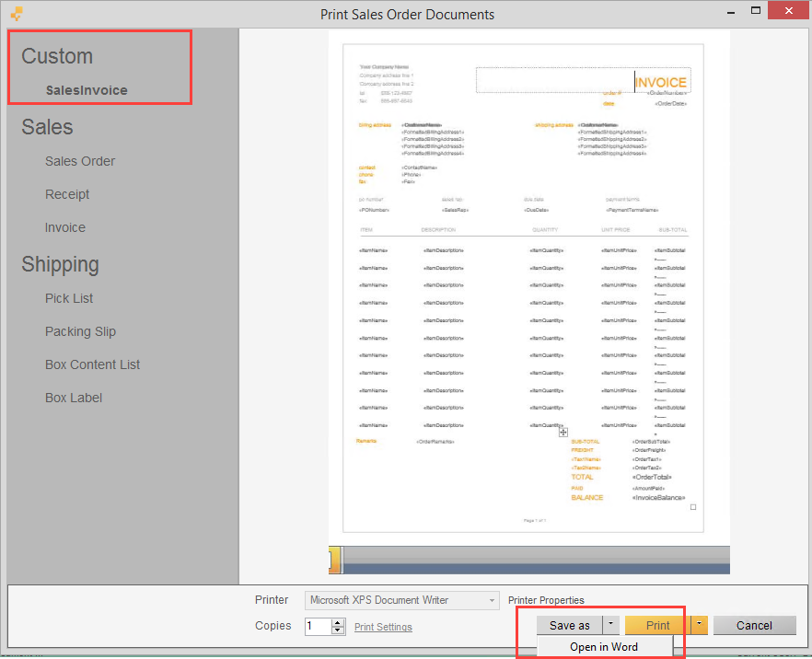Click the INVOICE heading in the preview
Image resolution: width=812 pixels, height=659 pixels.
661,82
